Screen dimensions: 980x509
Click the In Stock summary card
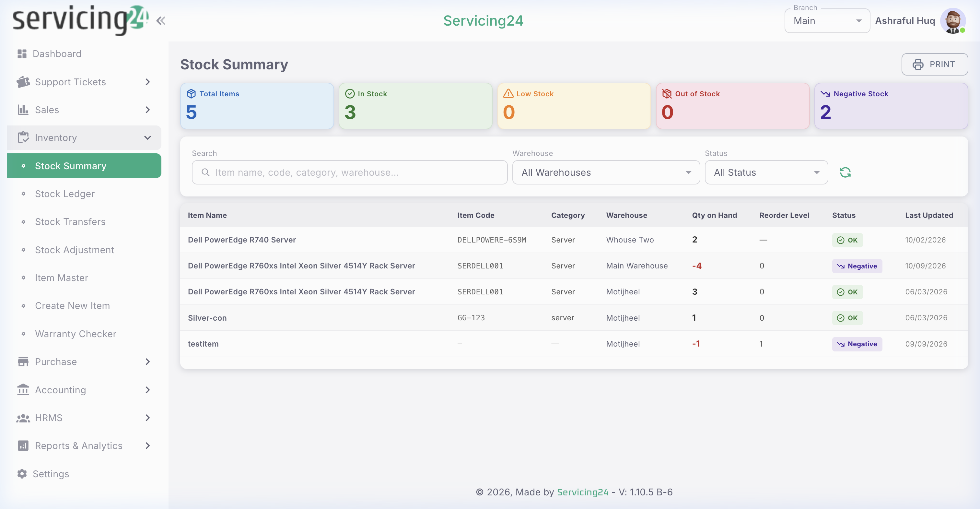[415, 106]
